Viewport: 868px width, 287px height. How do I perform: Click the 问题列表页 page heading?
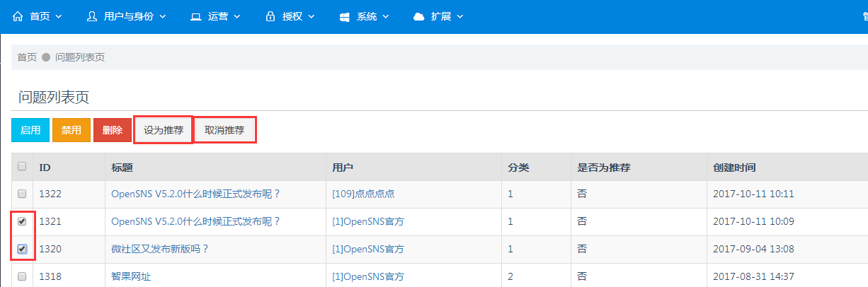point(54,98)
